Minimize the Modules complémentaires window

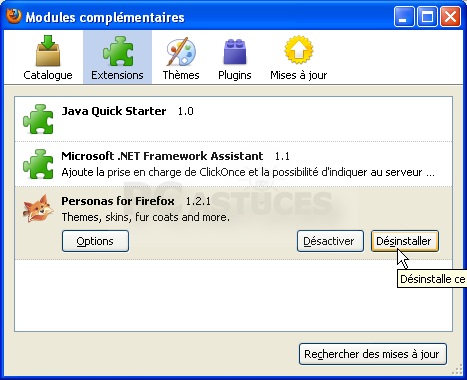click(x=404, y=17)
